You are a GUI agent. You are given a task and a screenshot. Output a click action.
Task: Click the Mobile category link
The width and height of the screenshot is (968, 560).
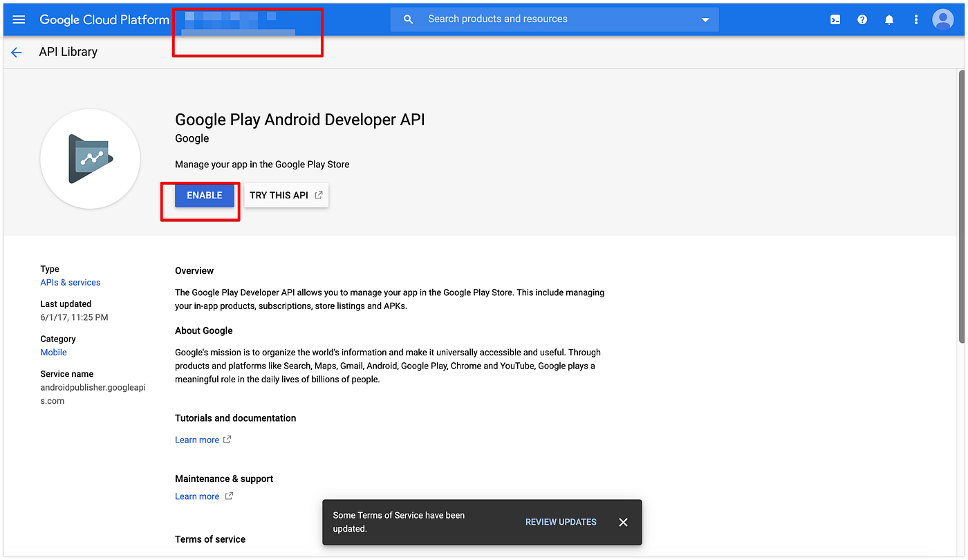53,352
